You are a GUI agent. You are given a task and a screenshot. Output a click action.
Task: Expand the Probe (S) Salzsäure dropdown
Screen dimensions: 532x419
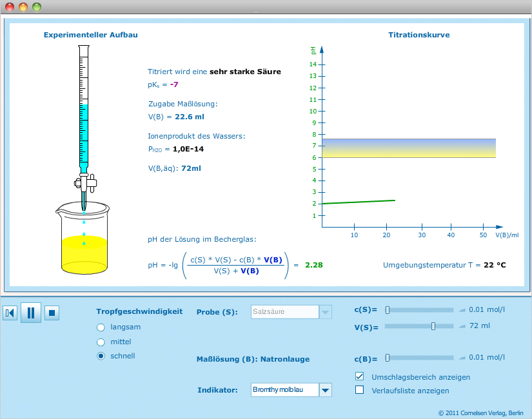(326, 312)
